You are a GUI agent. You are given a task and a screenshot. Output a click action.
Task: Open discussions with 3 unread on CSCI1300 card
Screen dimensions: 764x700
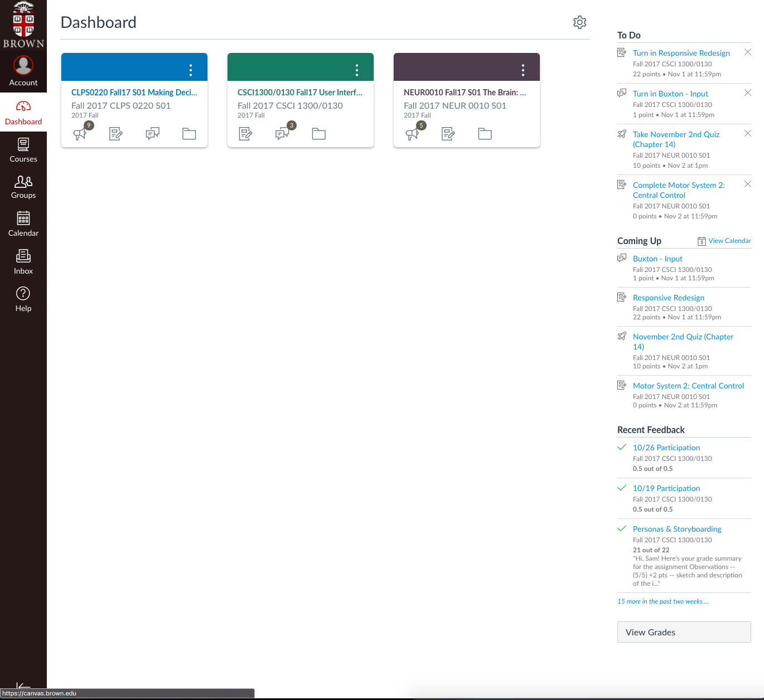[282, 134]
